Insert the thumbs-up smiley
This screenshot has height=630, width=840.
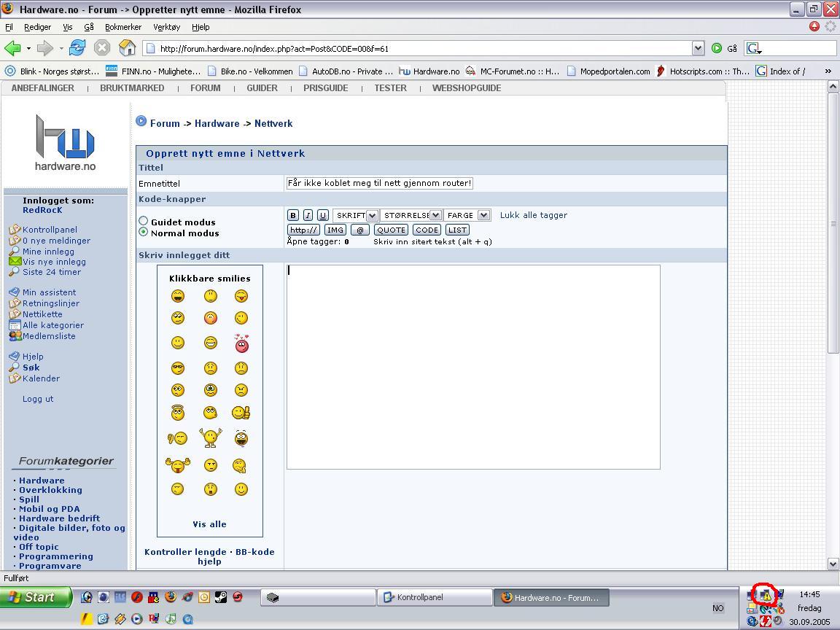241,413
